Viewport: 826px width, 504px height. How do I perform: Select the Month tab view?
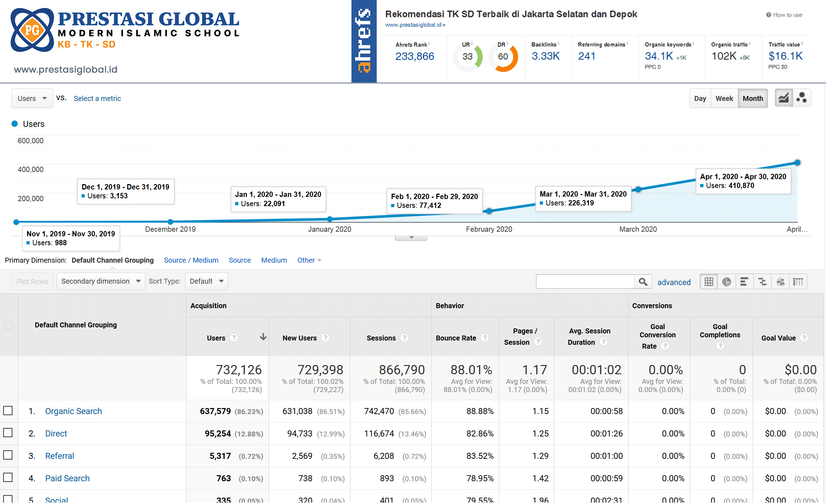(x=753, y=98)
